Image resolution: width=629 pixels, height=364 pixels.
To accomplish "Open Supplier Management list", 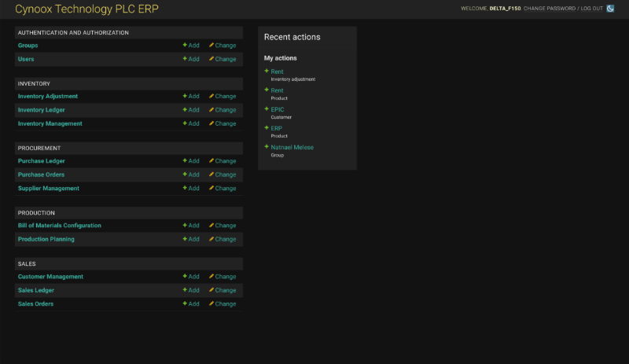I will pyautogui.click(x=49, y=188).
